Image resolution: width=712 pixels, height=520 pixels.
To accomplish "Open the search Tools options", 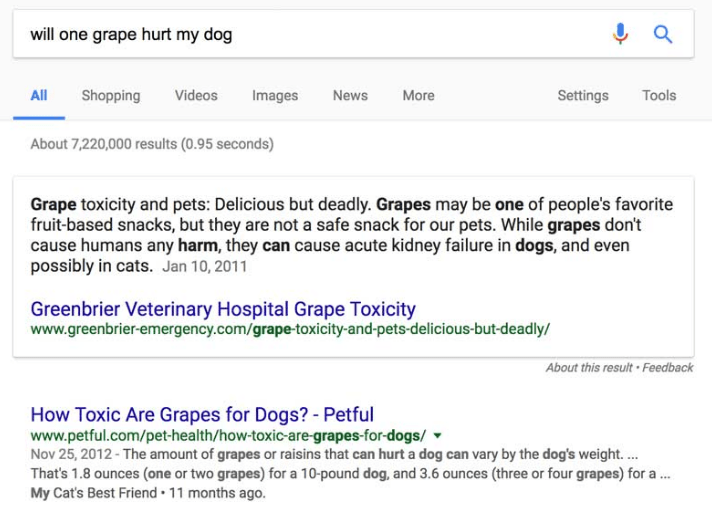I will [659, 96].
